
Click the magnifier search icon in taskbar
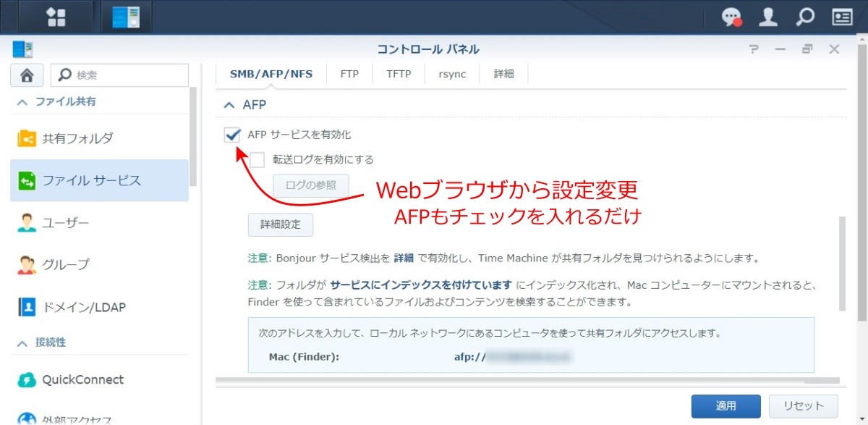805,16
